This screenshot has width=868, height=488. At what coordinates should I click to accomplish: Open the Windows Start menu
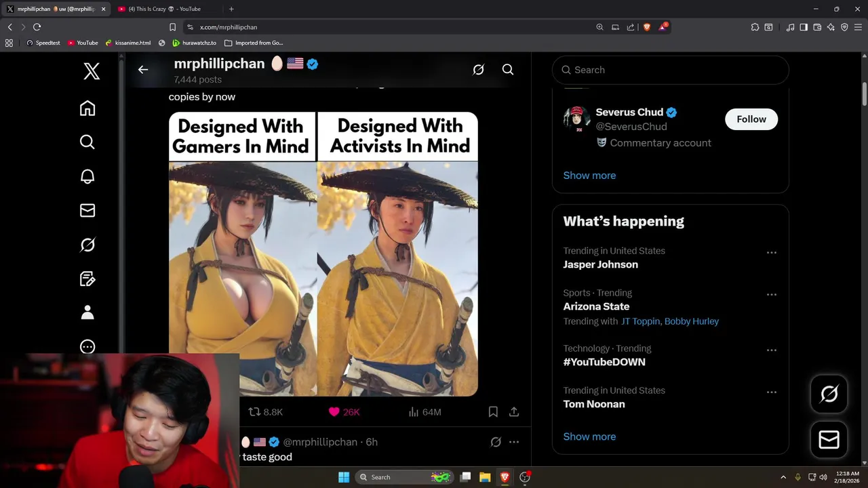(x=344, y=477)
